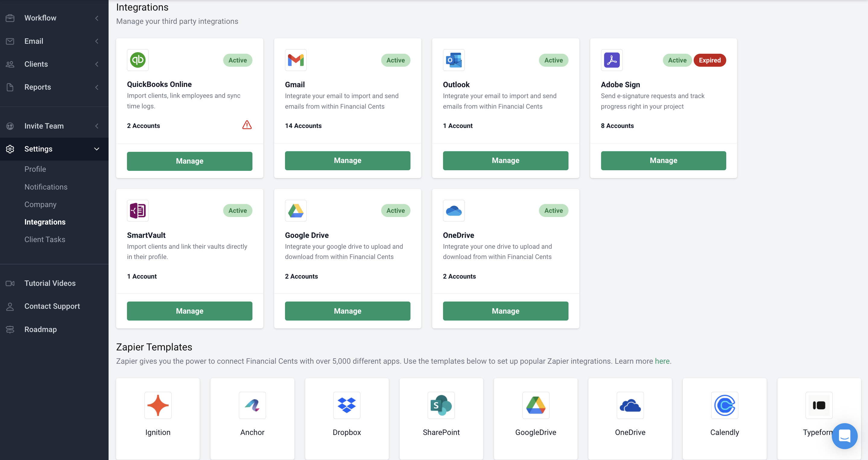Manage the SmartVault integration
The width and height of the screenshot is (868, 460).
189,311
